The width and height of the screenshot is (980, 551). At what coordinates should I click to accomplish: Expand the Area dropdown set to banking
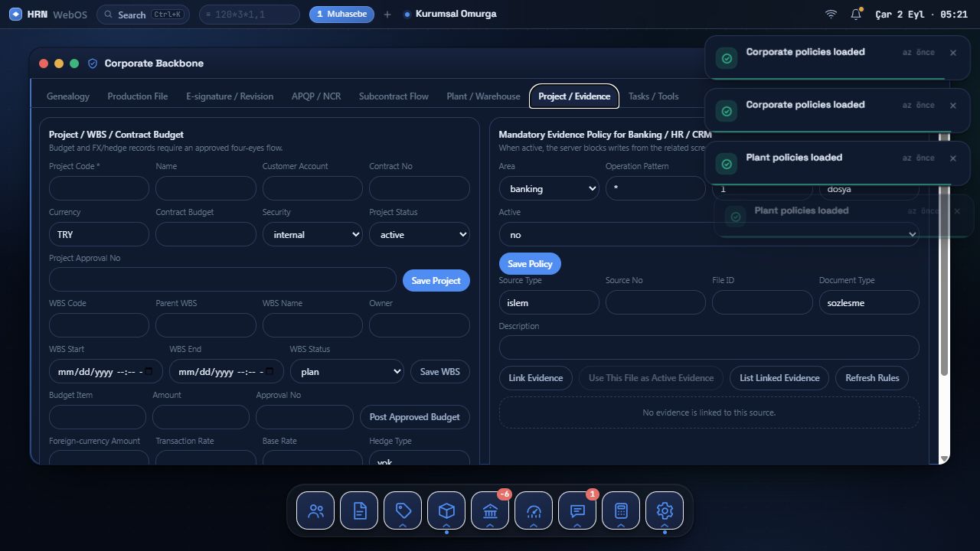[549, 188]
